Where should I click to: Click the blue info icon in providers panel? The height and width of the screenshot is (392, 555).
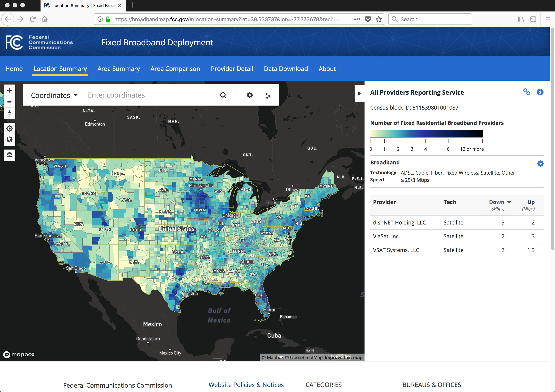(x=540, y=92)
